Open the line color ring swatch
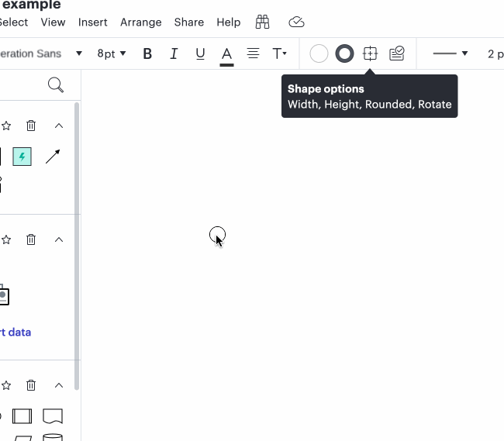The height and width of the screenshot is (441, 504). (x=344, y=53)
